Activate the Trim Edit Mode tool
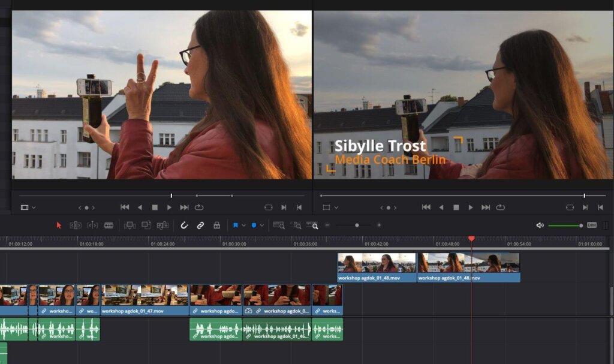The width and height of the screenshot is (614, 364). point(74,225)
